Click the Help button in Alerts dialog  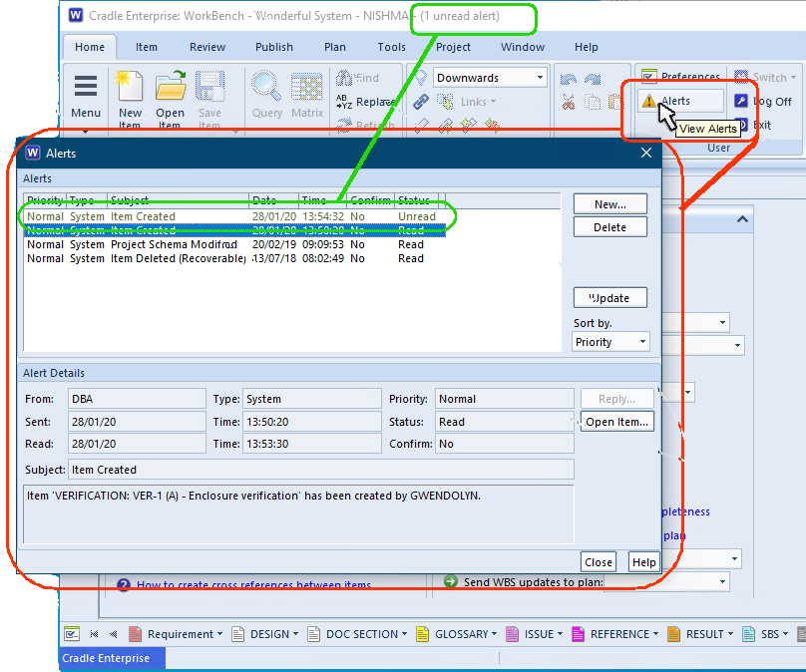click(643, 562)
